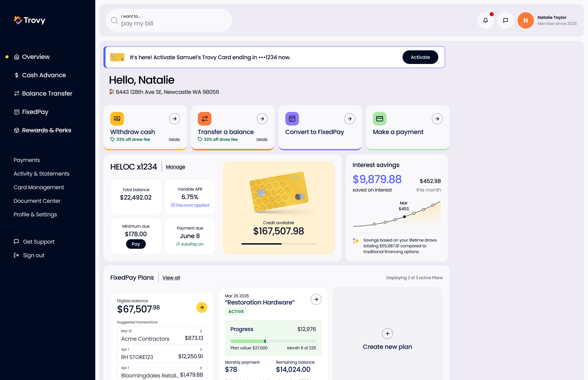
Task: Click the Restoration Hardware progress bar
Action: point(273,341)
